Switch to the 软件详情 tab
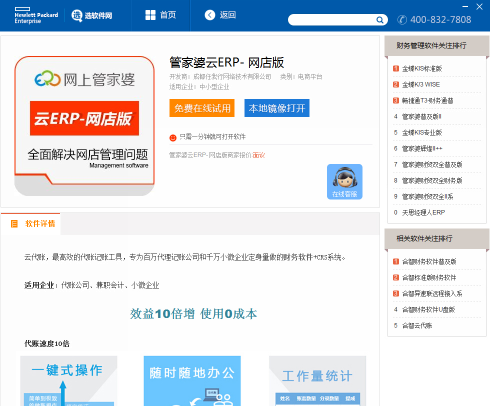The image size is (490, 406). click(x=31, y=224)
